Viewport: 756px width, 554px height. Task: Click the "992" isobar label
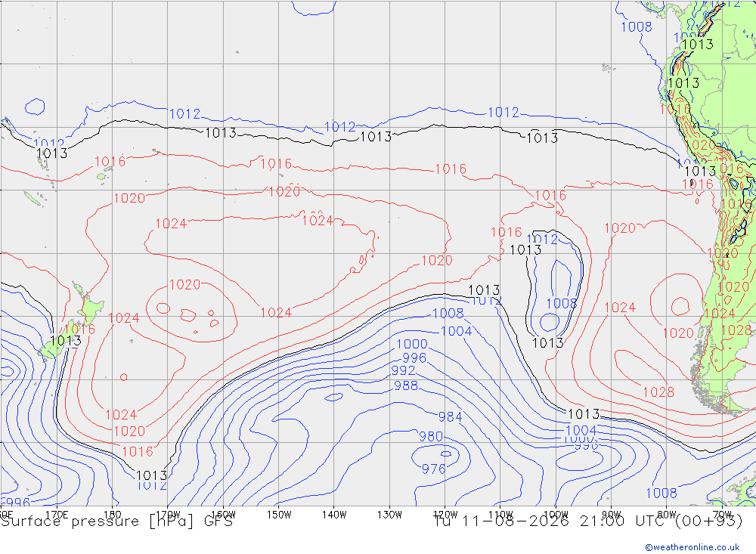(403, 370)
